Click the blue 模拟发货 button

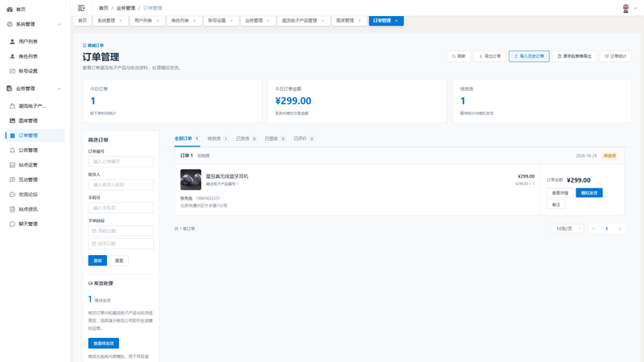(x=589, y=193)
